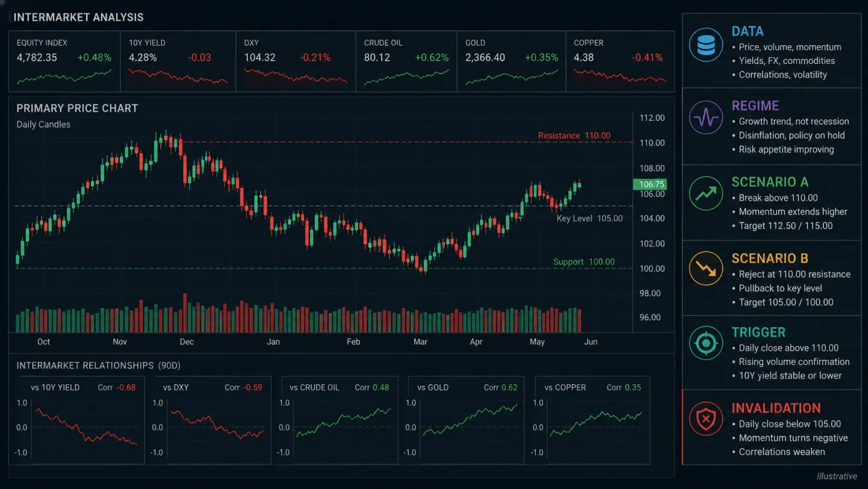This screenshot has height=489, width=868.
Task: Click the 112.00 price axis label
Action: (x=652, y=118)
